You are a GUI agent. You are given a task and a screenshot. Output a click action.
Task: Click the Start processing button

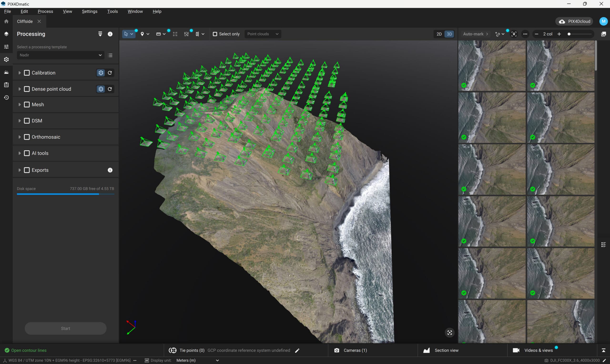coord(65,329)
